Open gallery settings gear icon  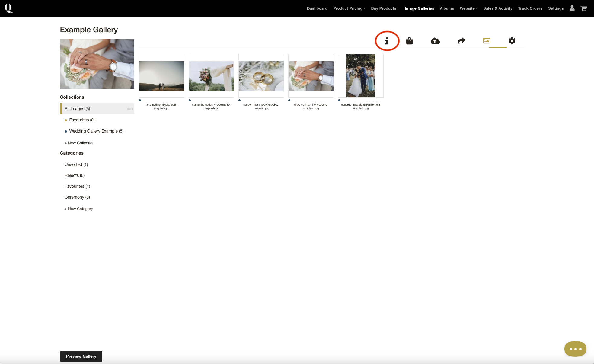[x=512, y=41]
